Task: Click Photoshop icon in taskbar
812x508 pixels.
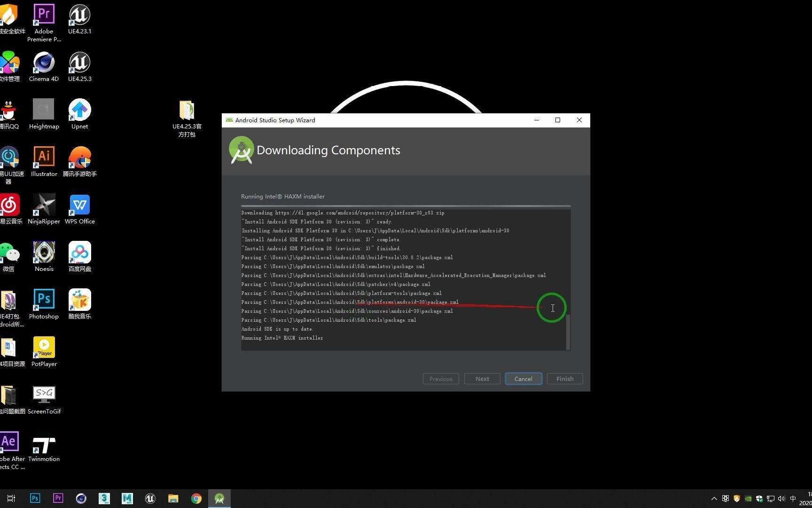Action: click(x=35, y=498)
